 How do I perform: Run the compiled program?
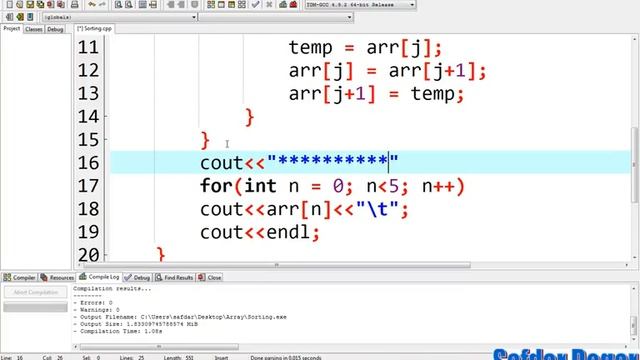[x=221, y=4]
